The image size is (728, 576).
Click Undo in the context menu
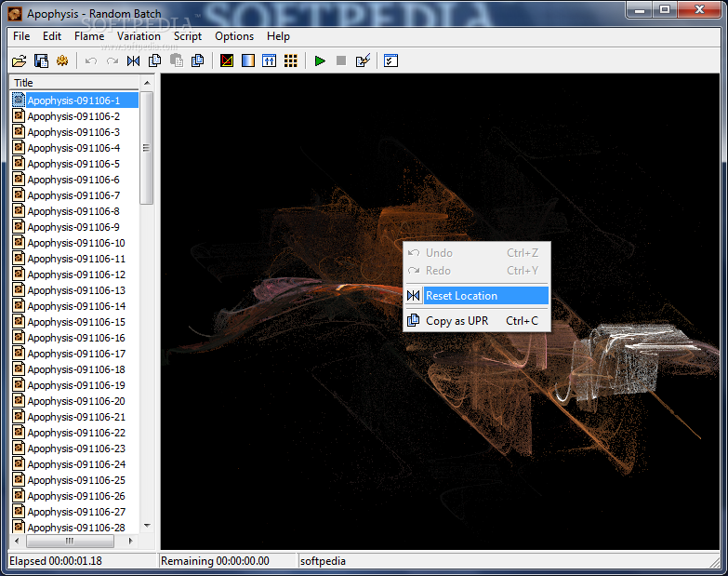[x=477, y=253]
